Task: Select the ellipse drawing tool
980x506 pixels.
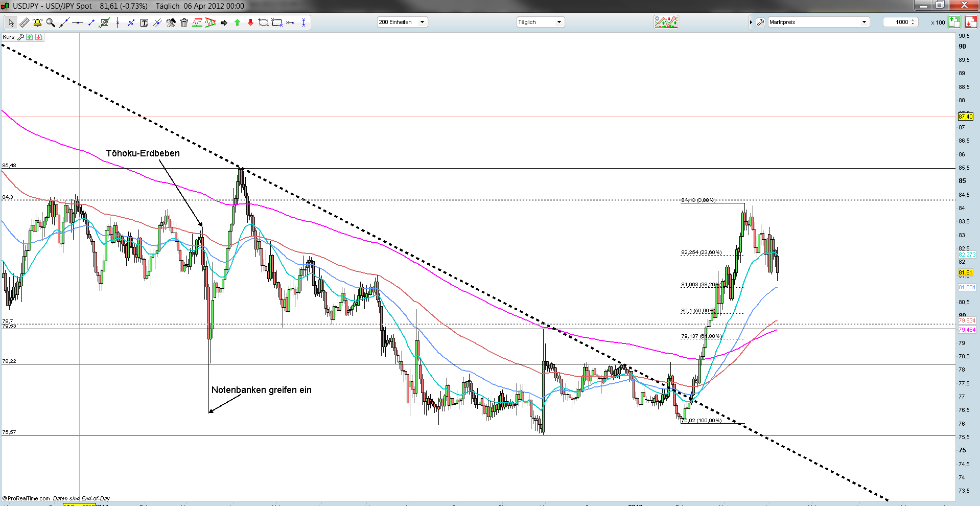Action: click(264, 22)
